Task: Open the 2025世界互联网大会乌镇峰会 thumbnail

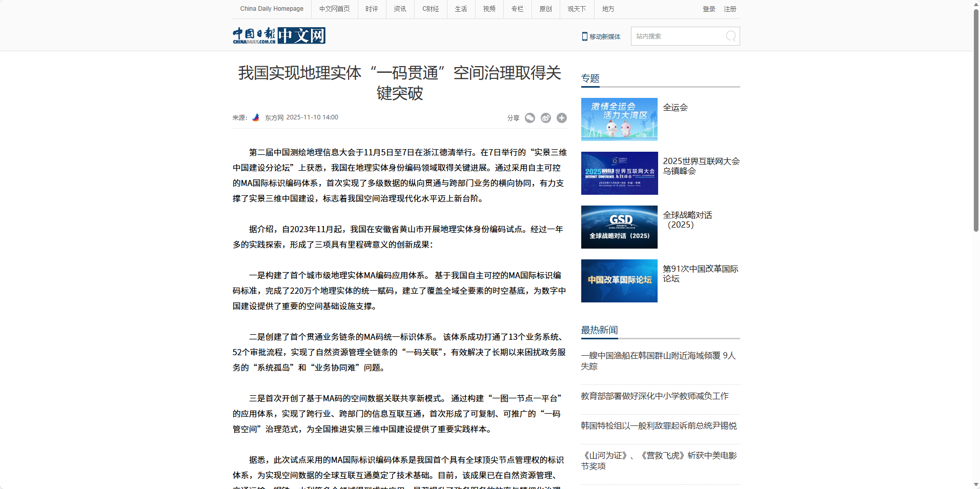Action: (619, 173)
